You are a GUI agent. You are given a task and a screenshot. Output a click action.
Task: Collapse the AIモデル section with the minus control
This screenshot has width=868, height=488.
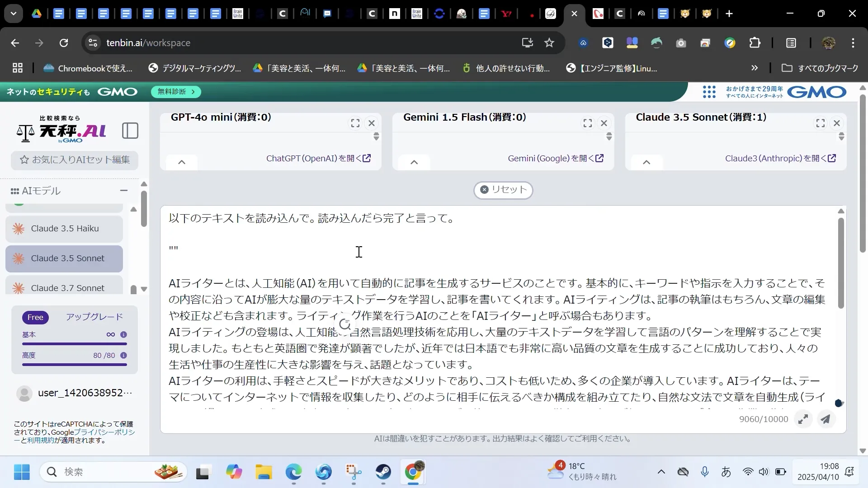click(124, 190)
